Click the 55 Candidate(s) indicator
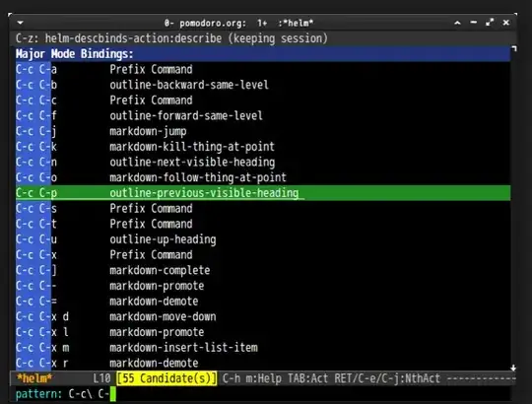Screen dimensions: 532x404 click(166, 378)
